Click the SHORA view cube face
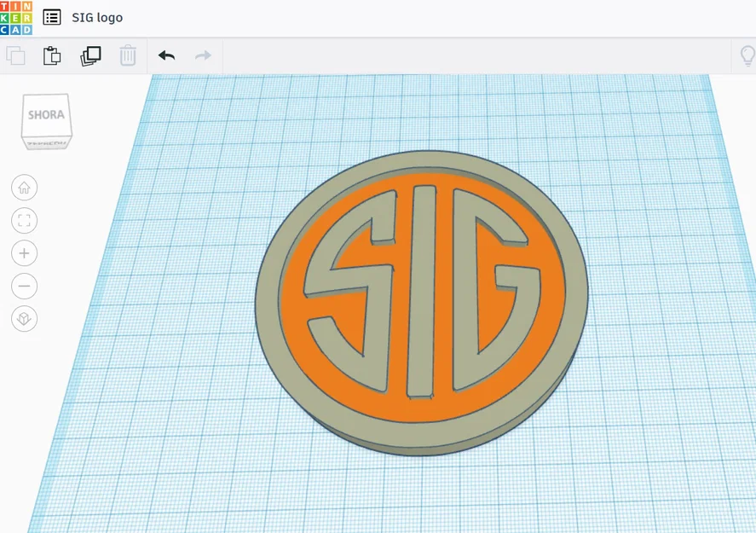The height and width of the screenshot is (533, 756). (x=46, y=116)
